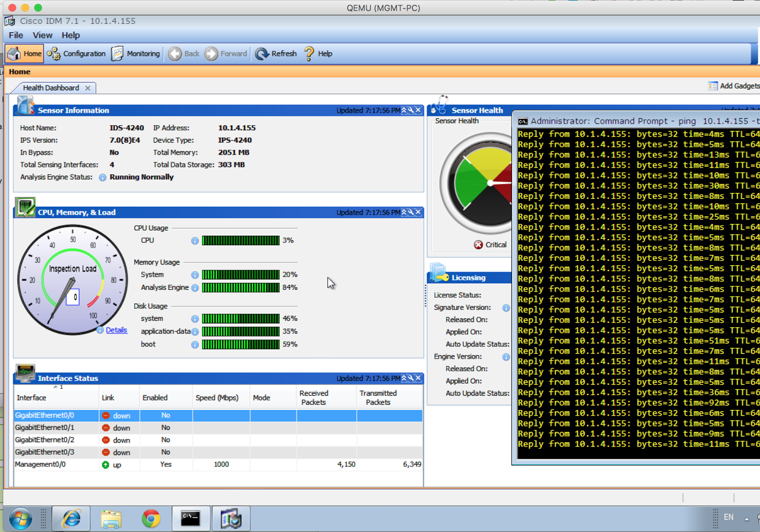Return to the Home view
Screen dimensions: 760x532
click(24, 53)
